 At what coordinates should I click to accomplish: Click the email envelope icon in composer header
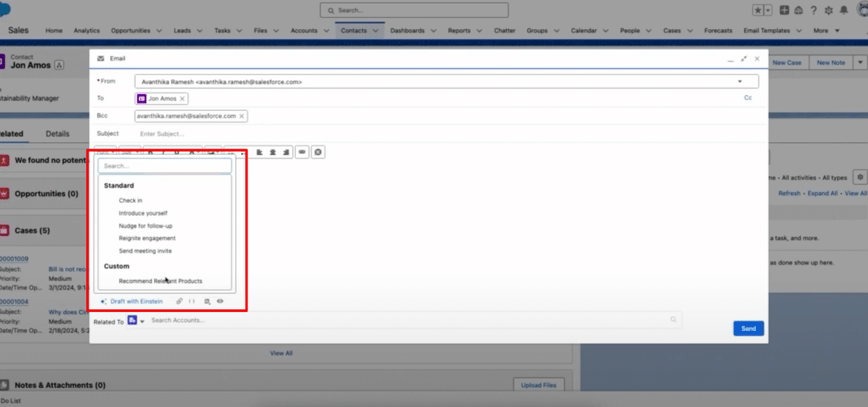(x=101, y=59)
